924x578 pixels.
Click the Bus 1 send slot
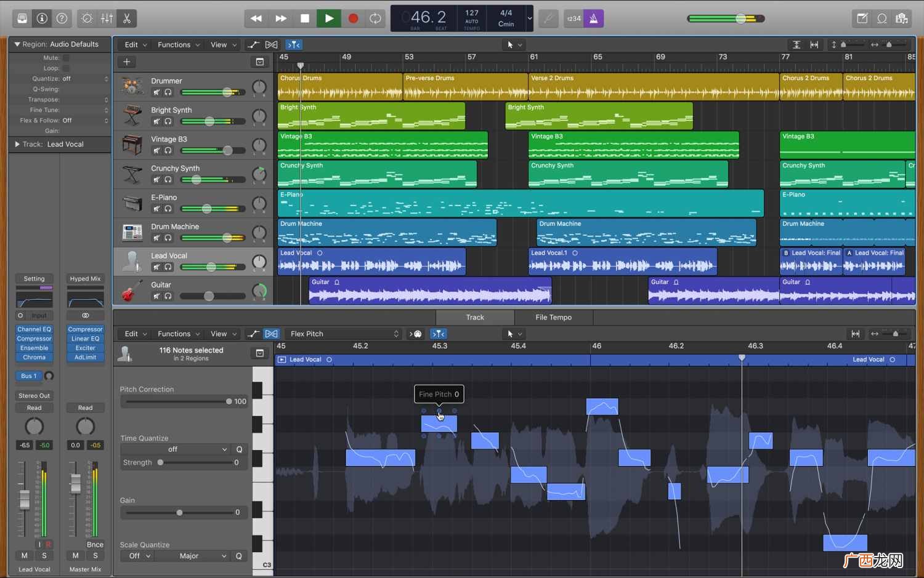(29, 376)
